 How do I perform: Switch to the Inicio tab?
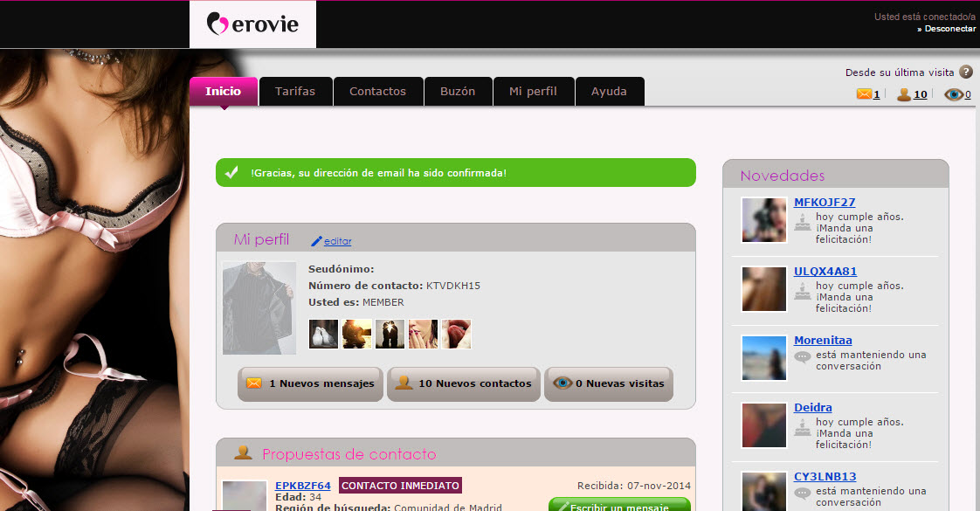223,91
